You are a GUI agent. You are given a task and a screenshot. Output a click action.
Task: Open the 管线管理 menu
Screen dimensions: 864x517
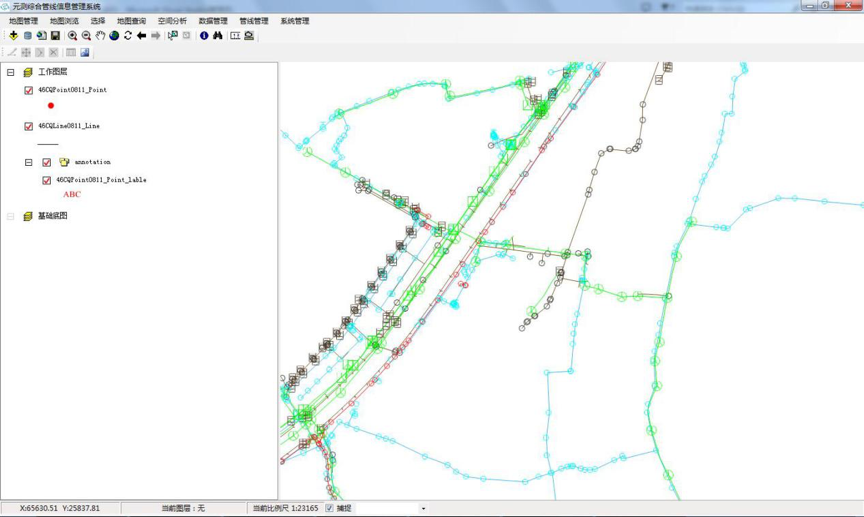253,21
